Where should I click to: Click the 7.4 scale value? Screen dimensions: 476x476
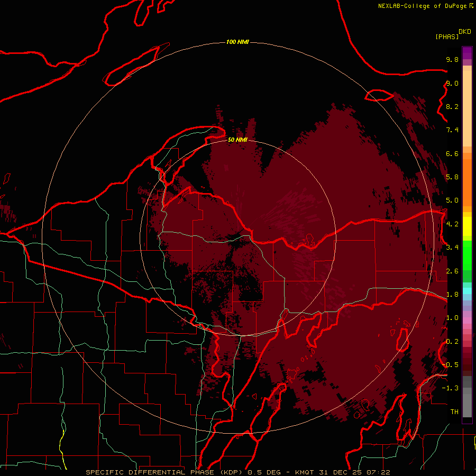[452, 130]
